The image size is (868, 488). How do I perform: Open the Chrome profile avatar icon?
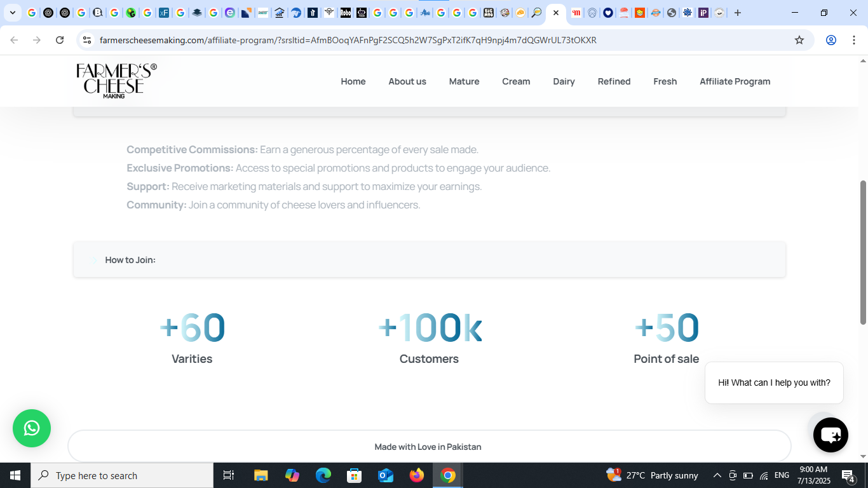click(x=831, y=40)
